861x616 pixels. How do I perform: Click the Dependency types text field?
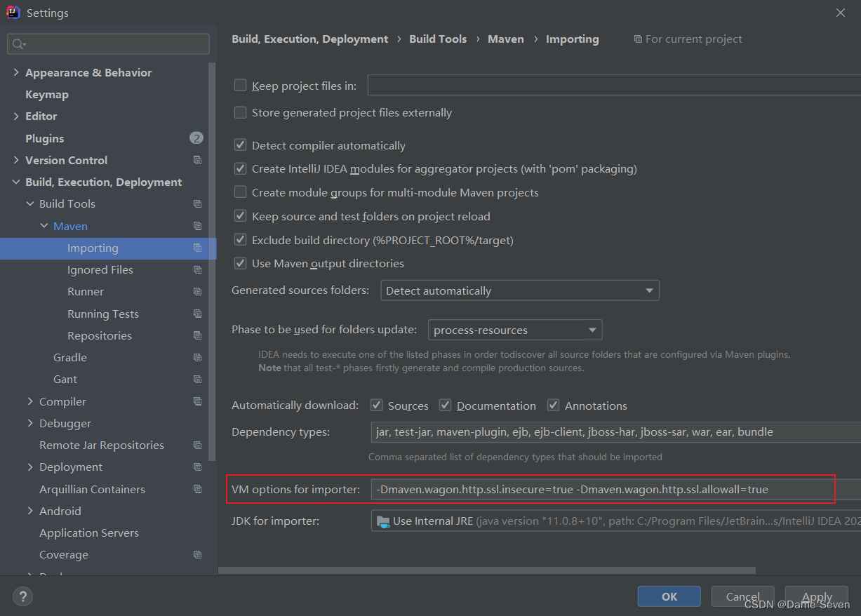tap(616, 432)
